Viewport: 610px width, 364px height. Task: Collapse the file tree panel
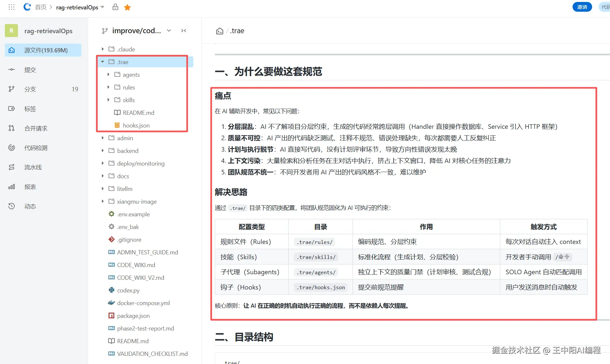[x=184, y=31]
